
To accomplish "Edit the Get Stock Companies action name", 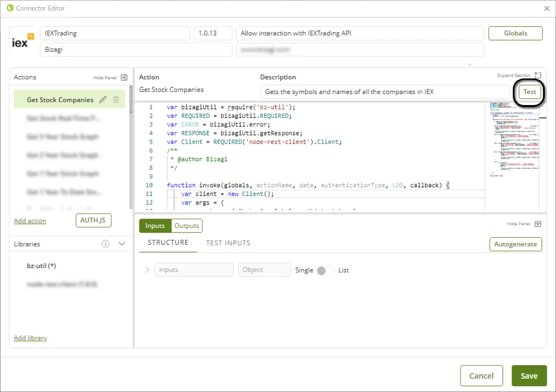I will 103,99.
